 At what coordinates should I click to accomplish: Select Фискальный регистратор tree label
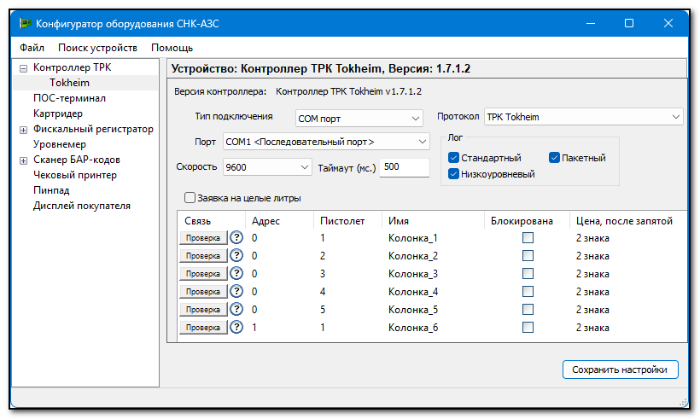(93, 129)
